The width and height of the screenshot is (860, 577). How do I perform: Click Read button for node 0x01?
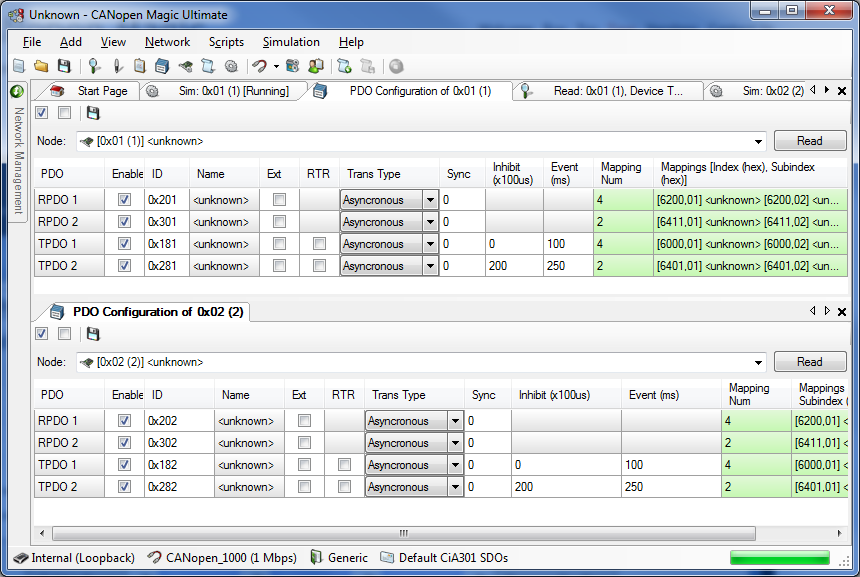[809, 141]
